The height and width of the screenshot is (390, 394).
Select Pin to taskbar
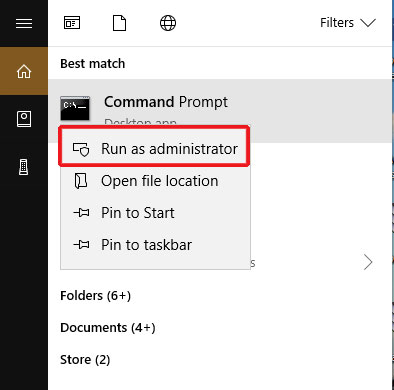pyautogui.click(x=155, y=245)
